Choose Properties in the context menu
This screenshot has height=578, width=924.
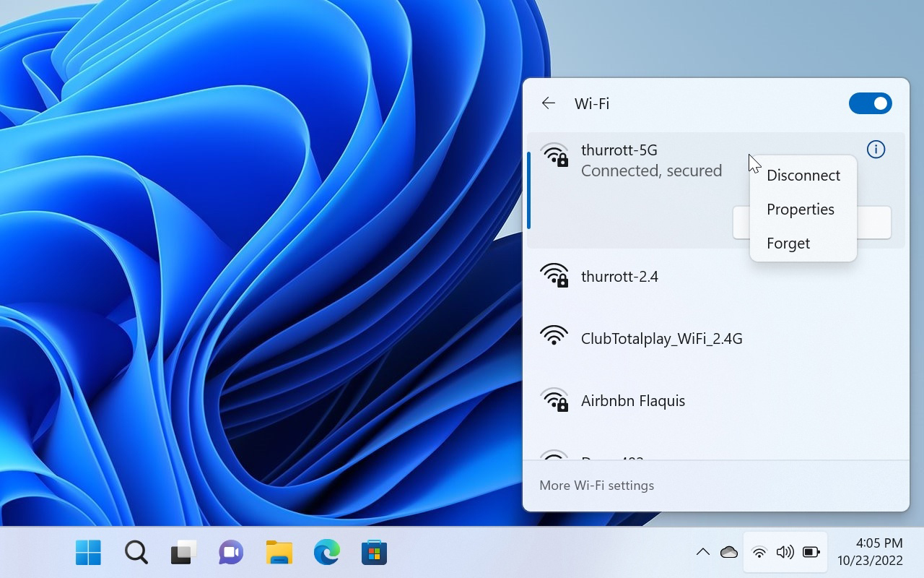pos(800,210)
